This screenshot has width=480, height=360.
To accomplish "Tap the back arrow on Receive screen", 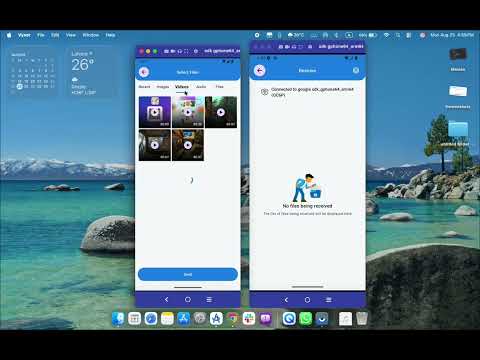I will 260,70.
